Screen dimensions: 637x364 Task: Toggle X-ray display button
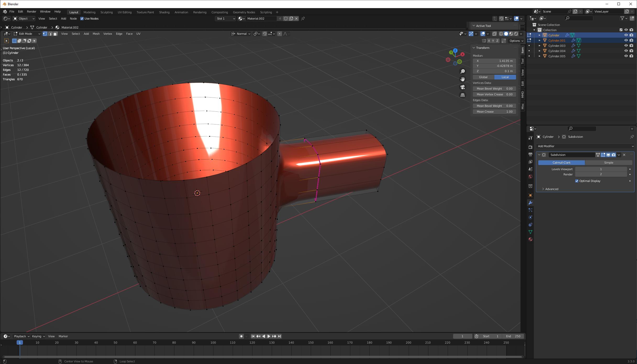(x=494, y=34)
